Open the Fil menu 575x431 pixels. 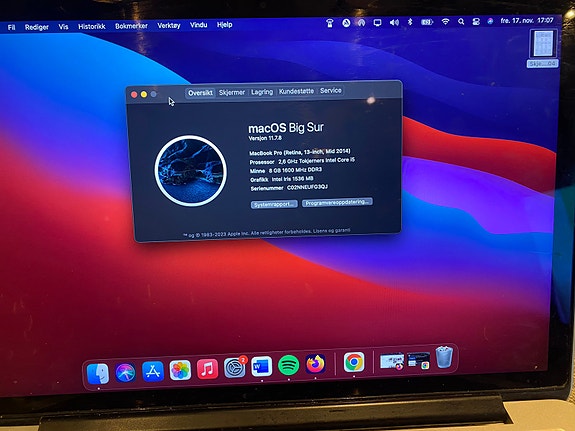click(11, 27)
